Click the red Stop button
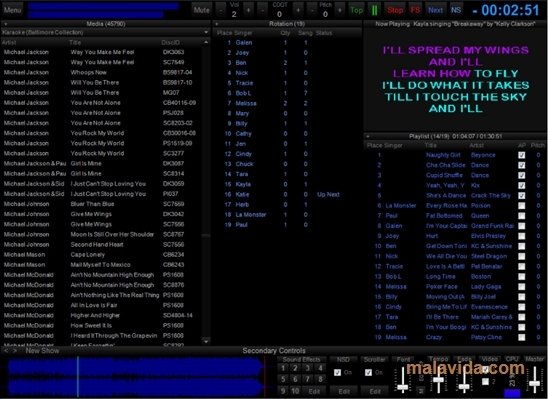The height and width of the screenshot is (399, 548). click(395, 10)
